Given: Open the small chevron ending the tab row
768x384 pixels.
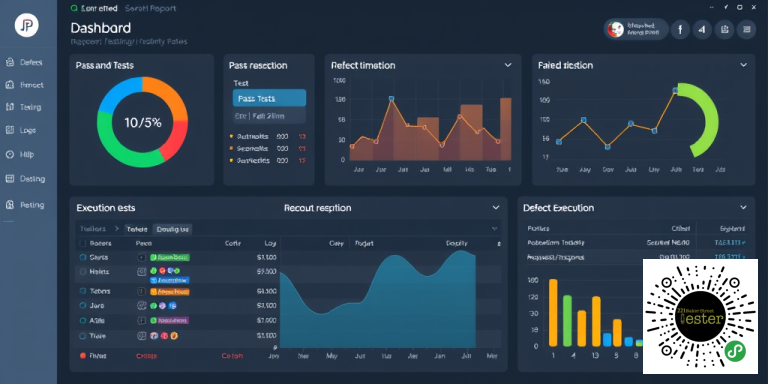Looking at the screenshot, I should point(494,229).
